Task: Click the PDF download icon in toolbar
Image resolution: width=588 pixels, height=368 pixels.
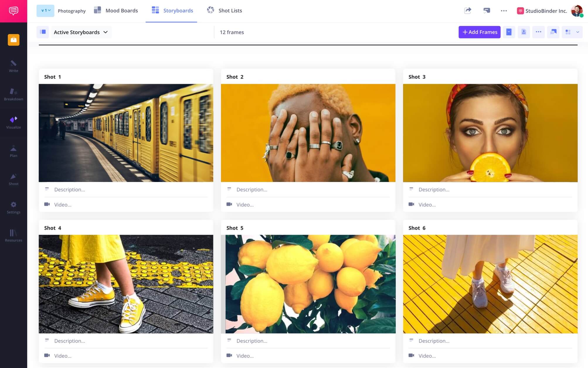Action: (x=524, y=32)
